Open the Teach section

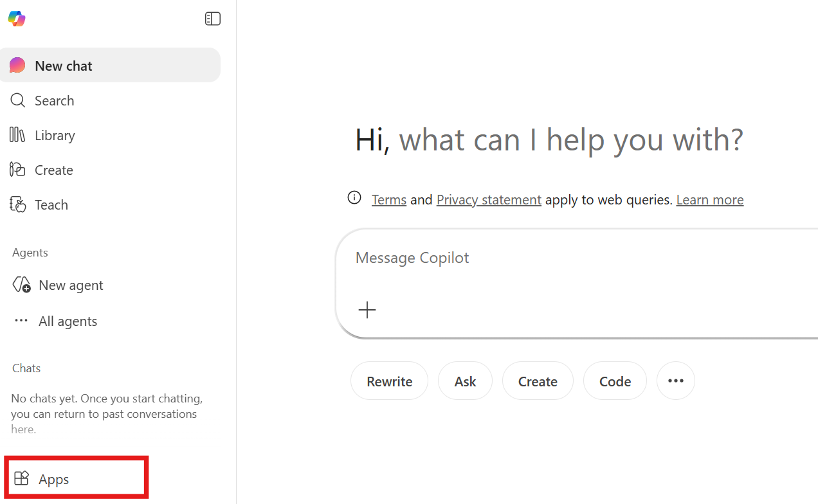[110, 204]
